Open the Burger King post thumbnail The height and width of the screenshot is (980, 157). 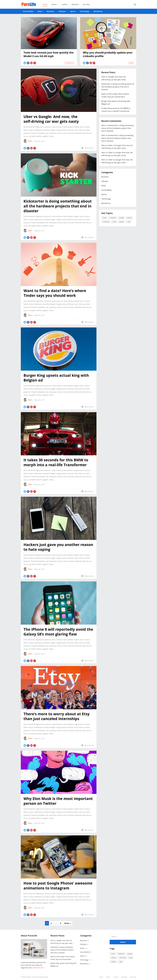pyautogui.click(x=59, y=349)
